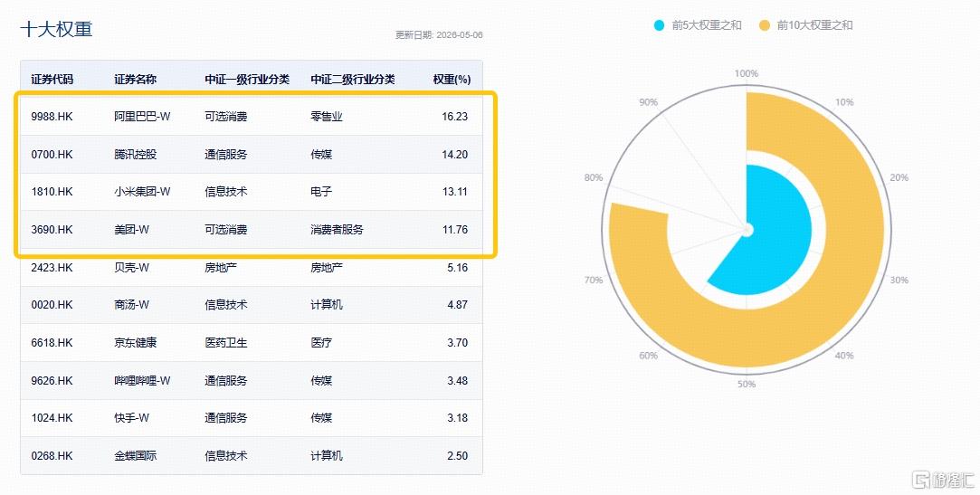Click security code 0700.HK
Screen dimensions: 980x495
pos(52,155)
